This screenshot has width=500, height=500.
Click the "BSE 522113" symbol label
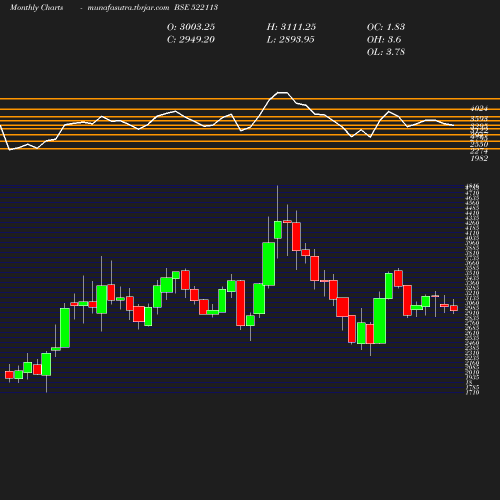[196, 7]
